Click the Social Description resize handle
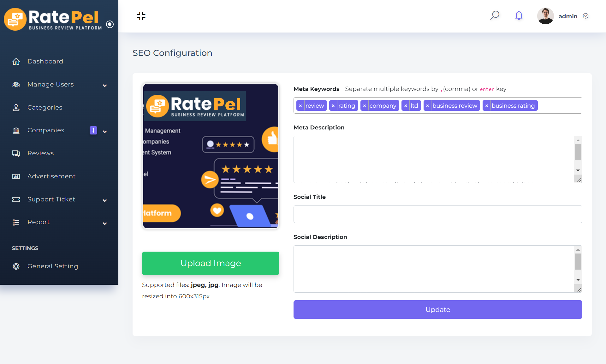606x364 pixels. [x=579, y=289]
